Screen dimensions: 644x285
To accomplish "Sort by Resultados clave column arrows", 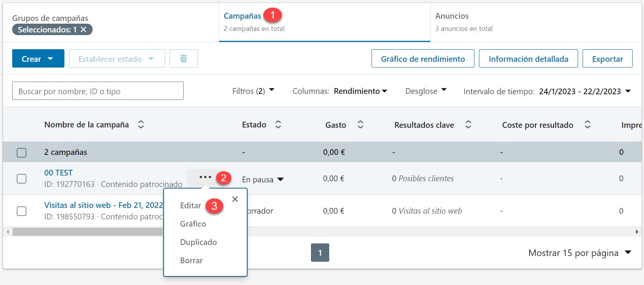I will pyautogui.click(x=468, y=124).
